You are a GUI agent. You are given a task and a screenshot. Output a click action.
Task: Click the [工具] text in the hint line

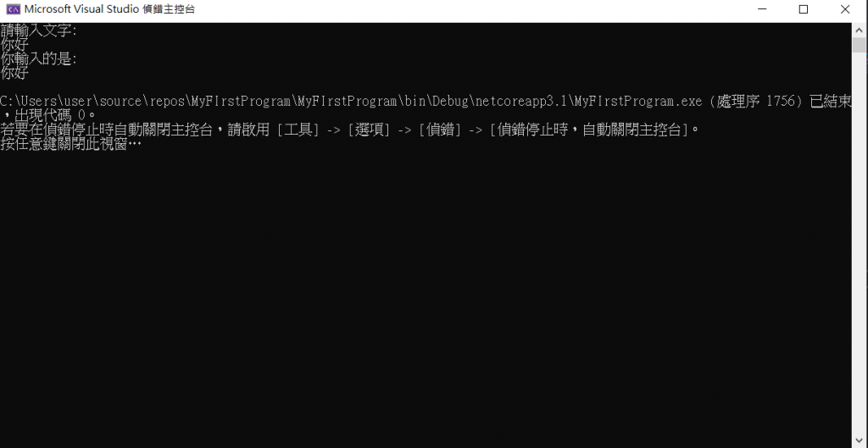pyautogui.click(x=298, y=130)
